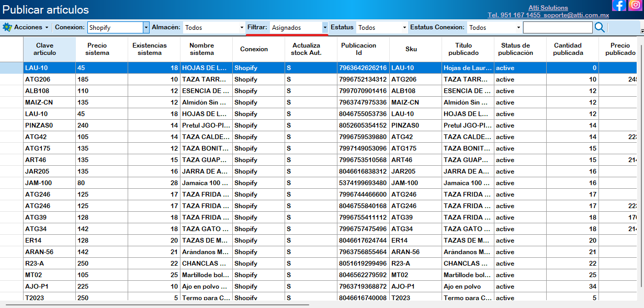Expand the Conexion dropdown showing Shopify
The height and width of the screenshot is (308, 644).
point(146,27)
